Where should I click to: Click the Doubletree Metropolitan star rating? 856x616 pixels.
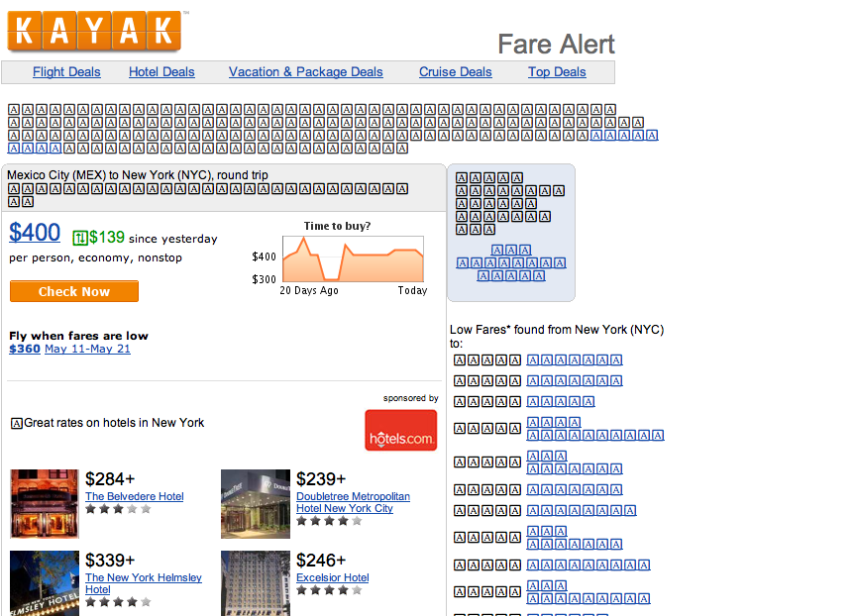329,521
